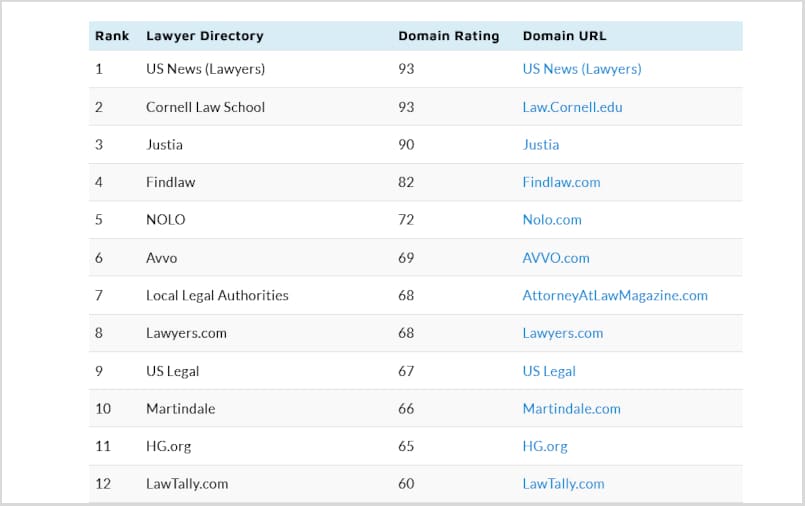
Task: Click the Law.Cornell.edu link
Action: coord(572,107)
